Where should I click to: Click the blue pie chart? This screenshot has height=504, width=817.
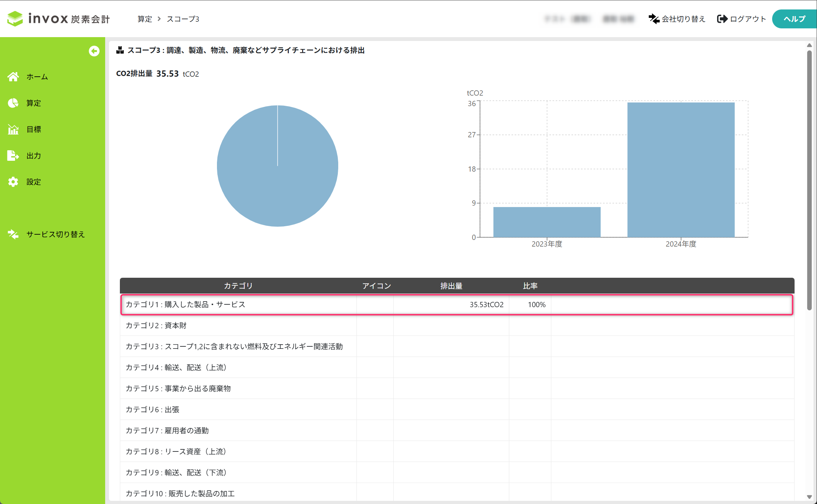point(278,166)
